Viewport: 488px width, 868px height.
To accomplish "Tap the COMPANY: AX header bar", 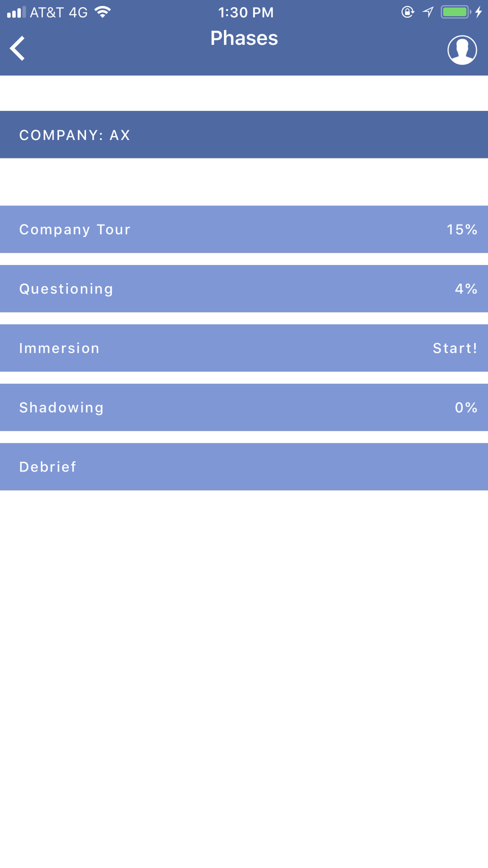I will coord(244,135).
